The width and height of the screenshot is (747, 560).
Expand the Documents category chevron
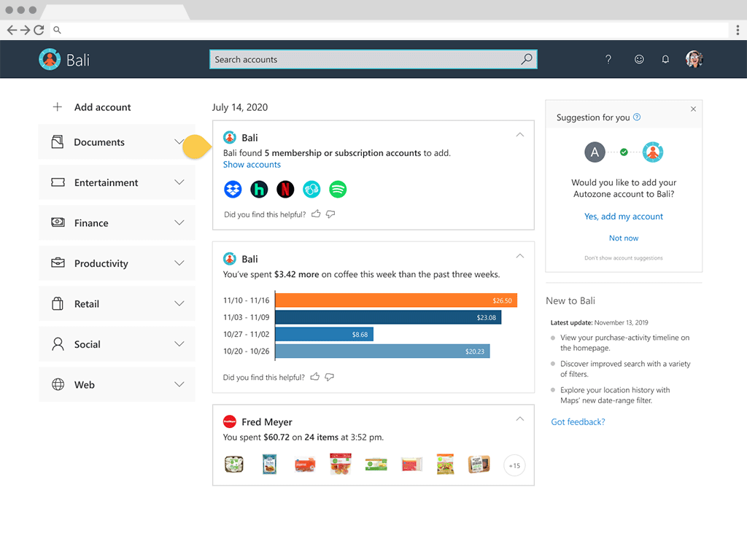pyautogui.click(x=179, y=142)
